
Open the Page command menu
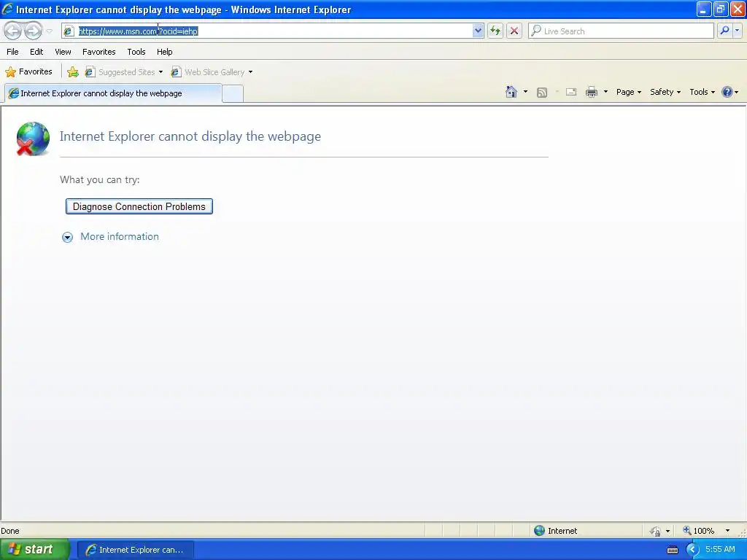tap(628, 92)
